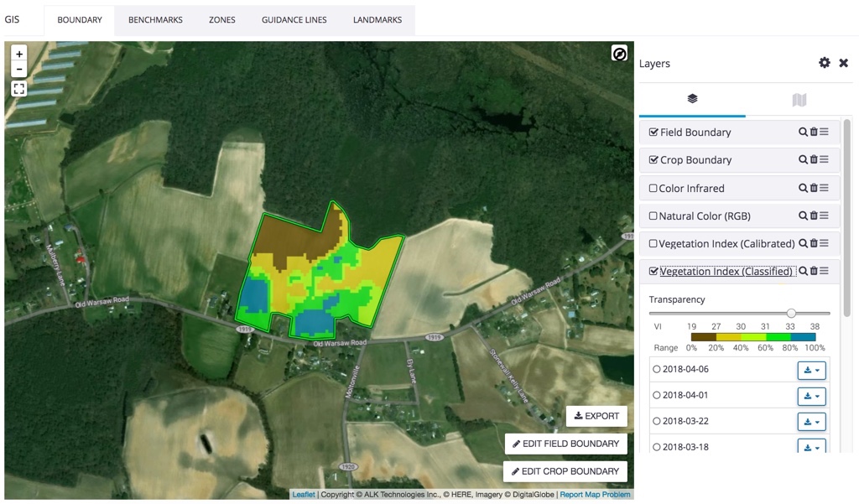Zoom in on the map
Image resolution: width=859 pixels, height=504 pixels.
pos(19,54)
